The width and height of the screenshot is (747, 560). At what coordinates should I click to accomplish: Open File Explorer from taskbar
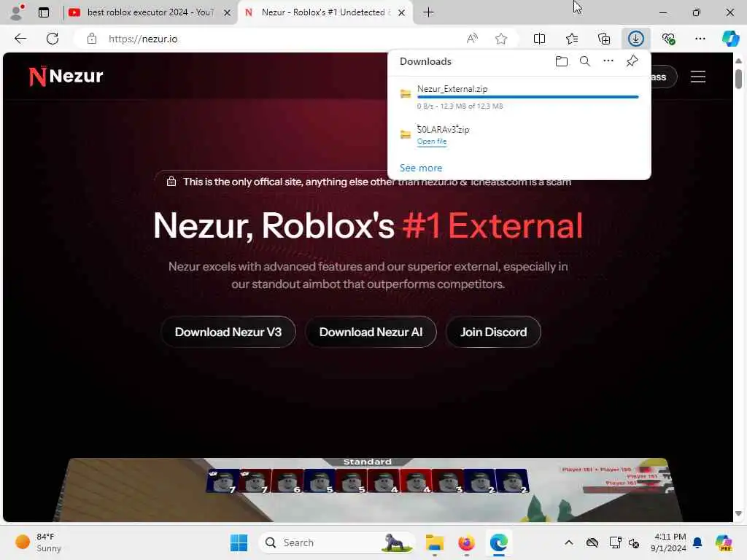(x=435, y=542)
